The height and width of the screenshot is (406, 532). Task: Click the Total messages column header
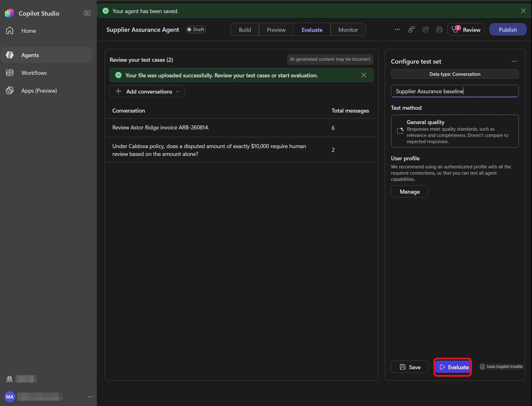350,111
